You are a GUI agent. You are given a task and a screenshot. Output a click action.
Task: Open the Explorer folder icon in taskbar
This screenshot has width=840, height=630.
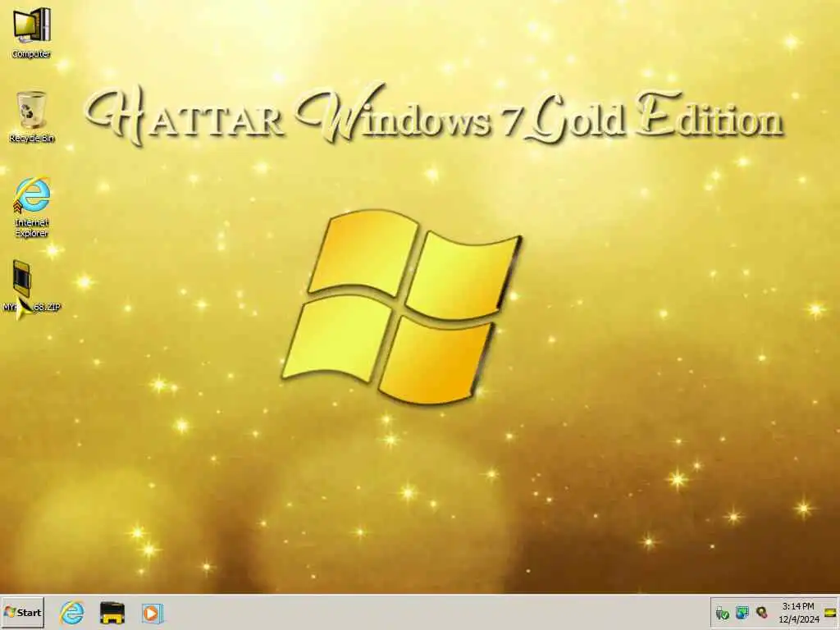click(x=112, y=613)
